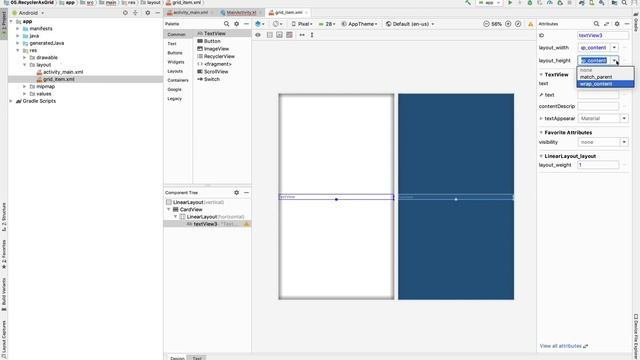Show warnings and errors triangle icon
Image resolution: width=640 pixels, height=360 pixels.
pos(531,24)
